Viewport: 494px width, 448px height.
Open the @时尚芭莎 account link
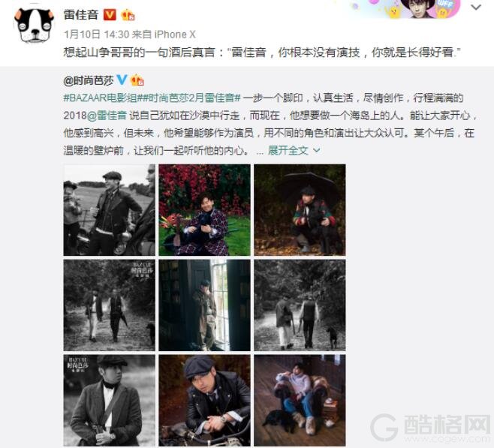coord(89,80)
